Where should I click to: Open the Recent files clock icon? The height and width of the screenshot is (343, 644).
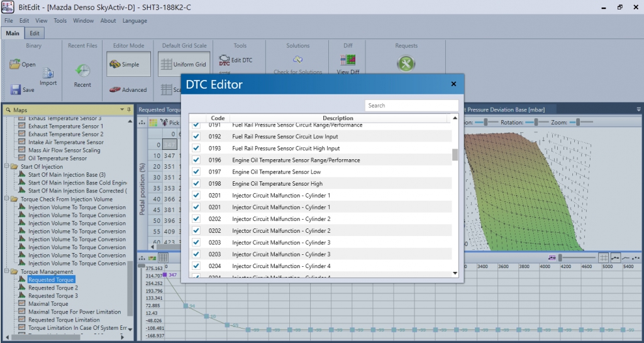(x=82, y=70)
